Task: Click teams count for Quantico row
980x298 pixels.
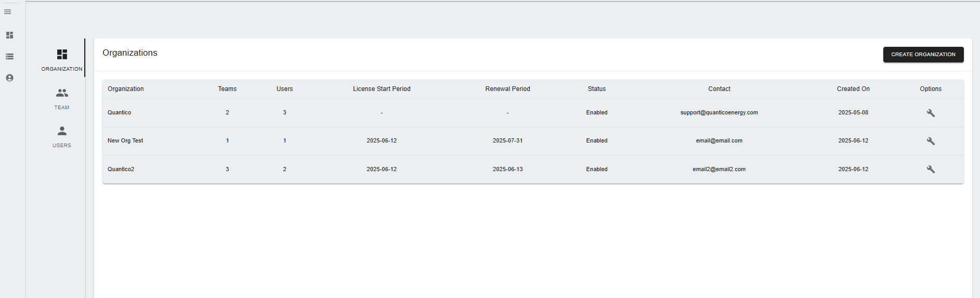Action: point(227,112)
